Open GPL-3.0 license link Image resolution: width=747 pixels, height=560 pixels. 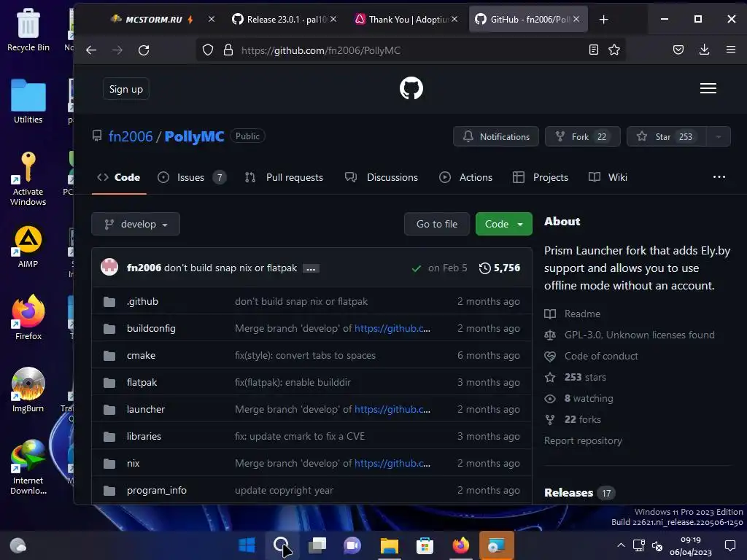pyautogui.click(x=639, y=335)
